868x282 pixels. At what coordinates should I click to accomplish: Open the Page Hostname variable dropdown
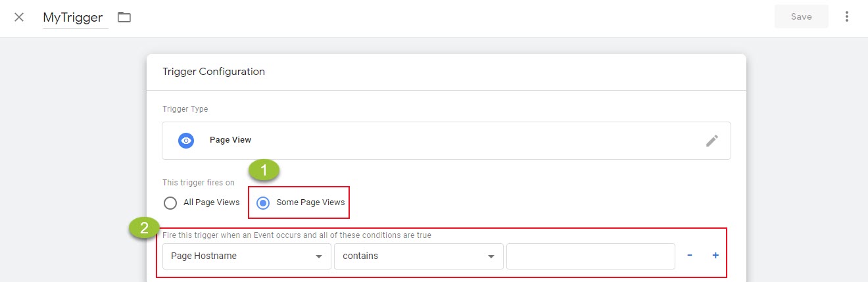tap(247, 256)
